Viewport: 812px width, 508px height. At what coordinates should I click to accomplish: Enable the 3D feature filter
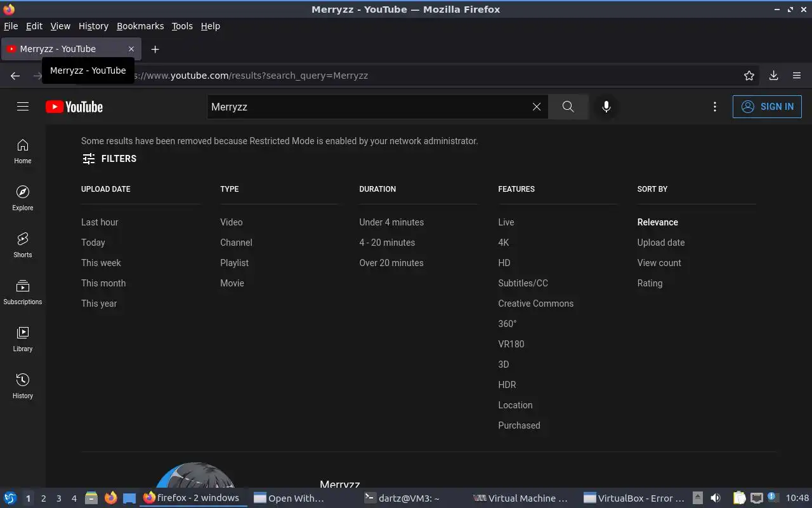coord(504,364)
